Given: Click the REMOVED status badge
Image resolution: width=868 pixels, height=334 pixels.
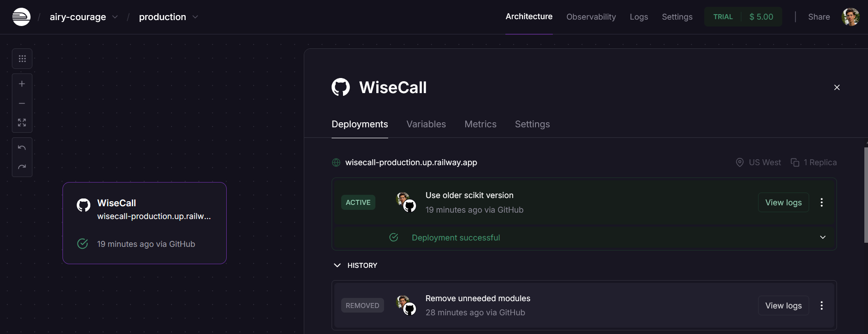Looking at the screenshot, I should click(363, 306).
